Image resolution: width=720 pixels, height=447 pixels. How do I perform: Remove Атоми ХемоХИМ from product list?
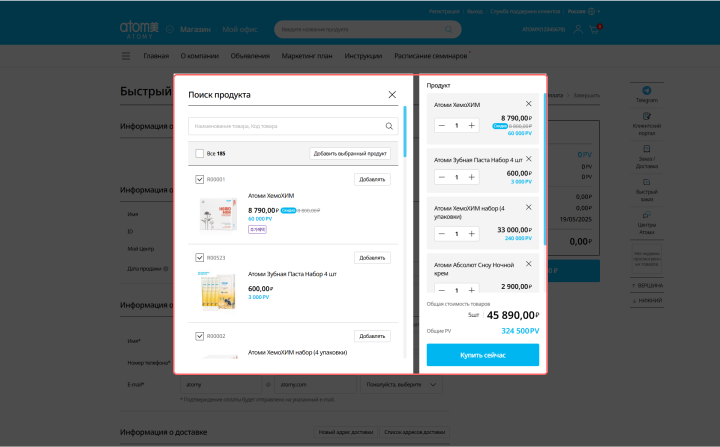529,104
